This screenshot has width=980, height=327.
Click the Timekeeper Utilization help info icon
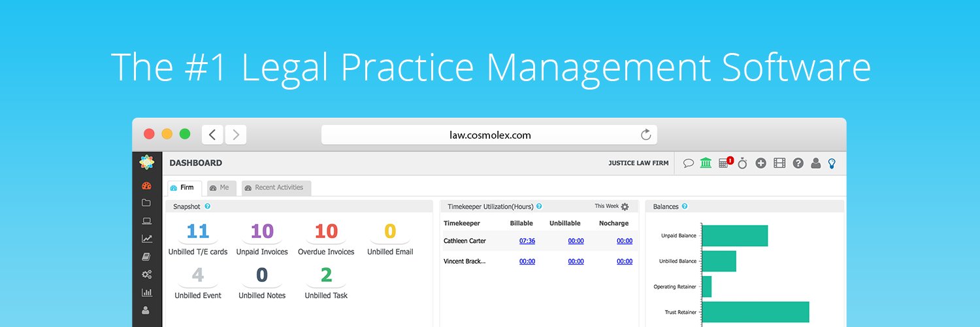click(539, 206)
